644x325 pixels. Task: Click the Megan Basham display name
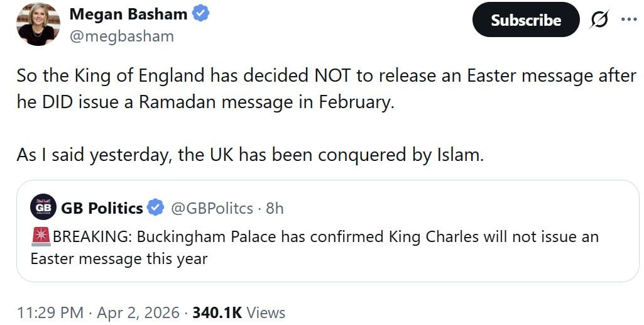pos(128,14)
